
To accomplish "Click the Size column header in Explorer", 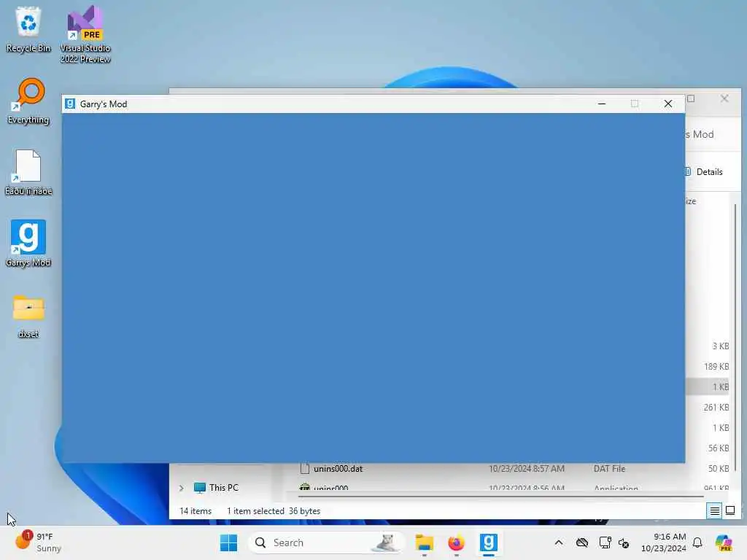I will [691, 201].
